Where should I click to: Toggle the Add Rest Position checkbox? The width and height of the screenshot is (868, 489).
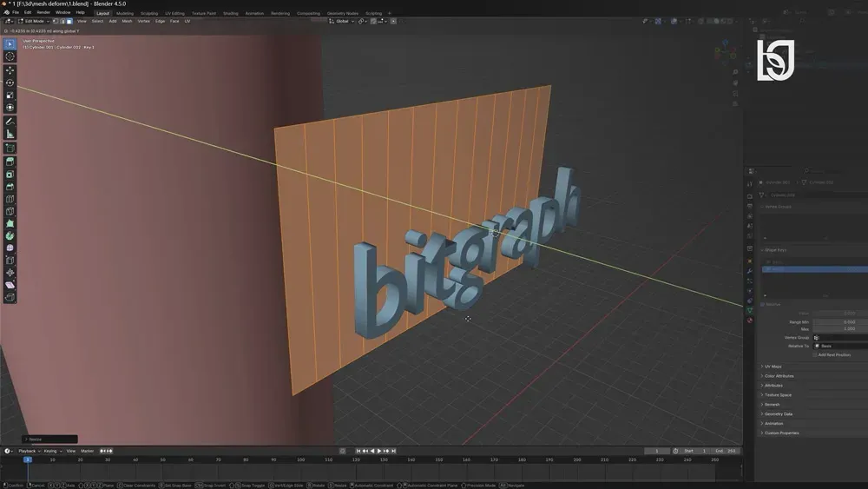[x=815, y=355]
